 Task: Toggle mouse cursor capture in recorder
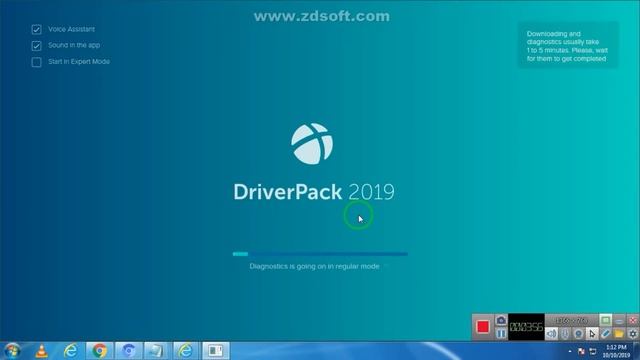click(x=592, y=334)
